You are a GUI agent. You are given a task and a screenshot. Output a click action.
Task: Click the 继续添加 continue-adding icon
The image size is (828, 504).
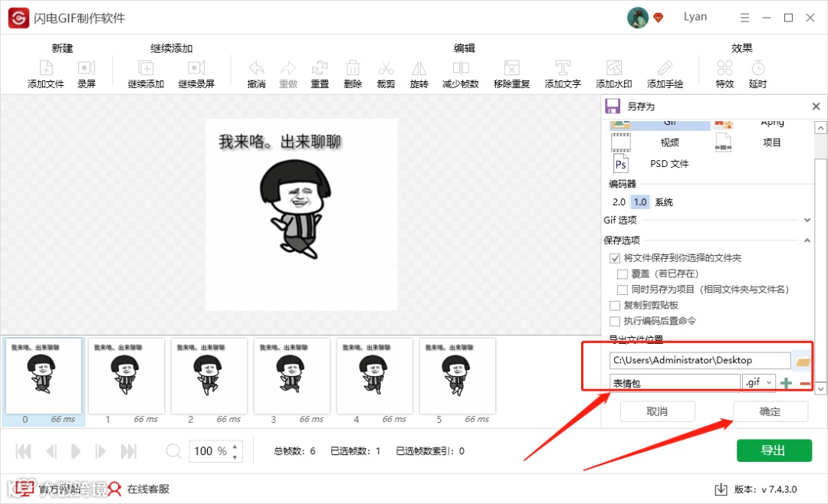146,68
